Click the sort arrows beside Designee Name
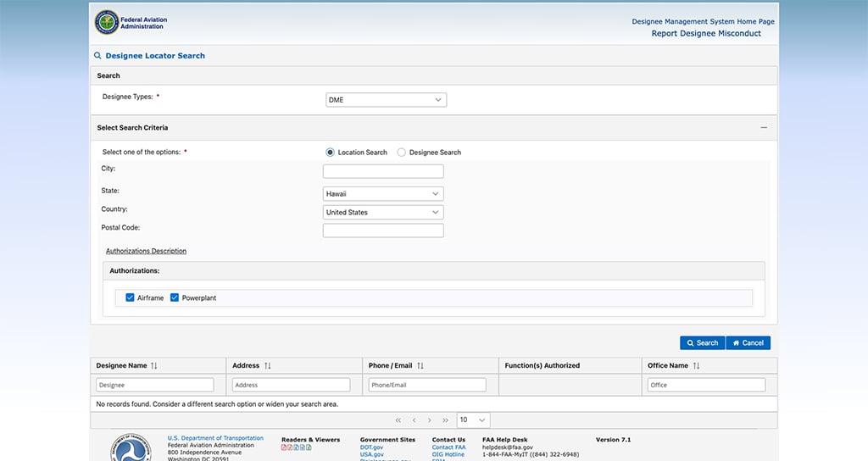Screen dimensions: 868x461 pyautogui.click(x=154, y=366)
